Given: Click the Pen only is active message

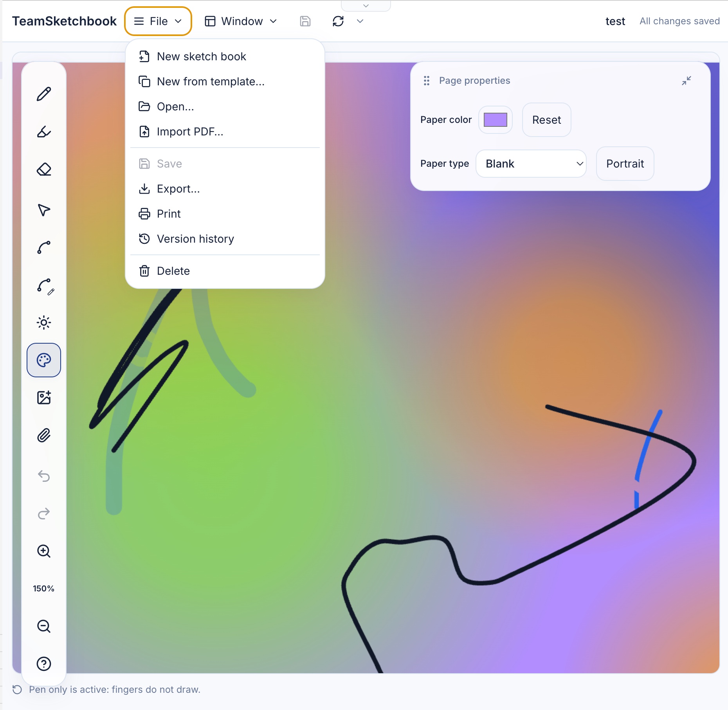Looking at the screenshot, I should click(115, 689).
